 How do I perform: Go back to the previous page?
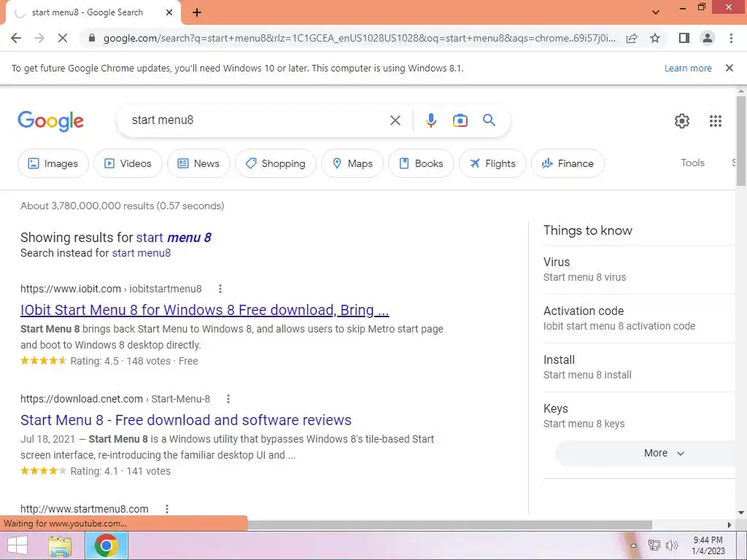[x=16, y=38]
